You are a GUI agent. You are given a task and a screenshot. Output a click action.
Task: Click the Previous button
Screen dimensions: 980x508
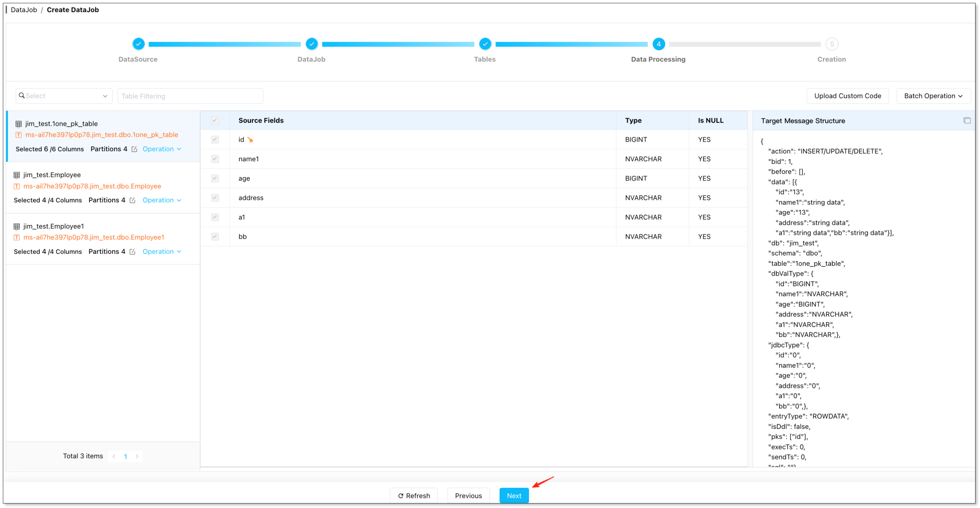tap(468, 496)
